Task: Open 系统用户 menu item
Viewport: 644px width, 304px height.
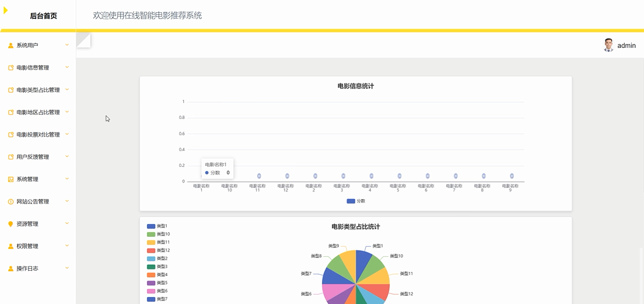Action: point(38,45)
